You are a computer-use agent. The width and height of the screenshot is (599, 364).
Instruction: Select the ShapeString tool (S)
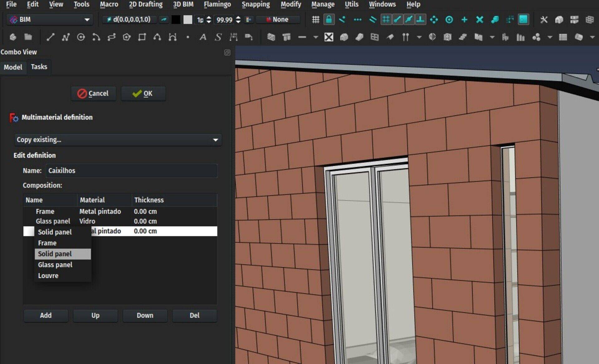(x=218, y=37)
